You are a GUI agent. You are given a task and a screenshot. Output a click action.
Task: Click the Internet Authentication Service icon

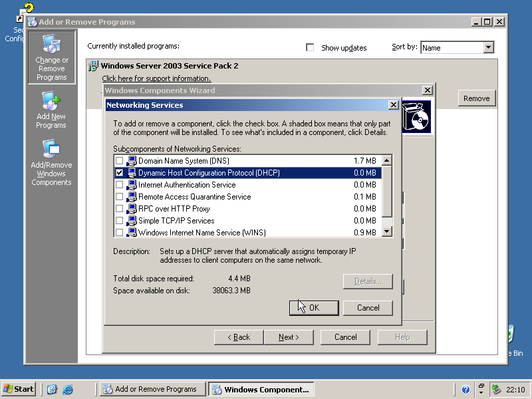pos(131,185)
